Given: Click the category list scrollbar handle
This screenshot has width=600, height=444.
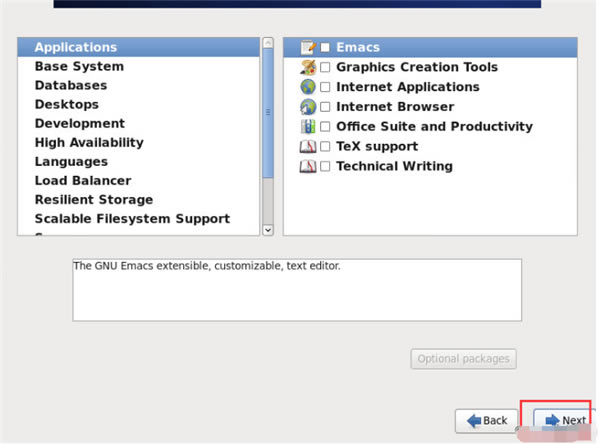Looking at the screenshot, I should (268, 113).
